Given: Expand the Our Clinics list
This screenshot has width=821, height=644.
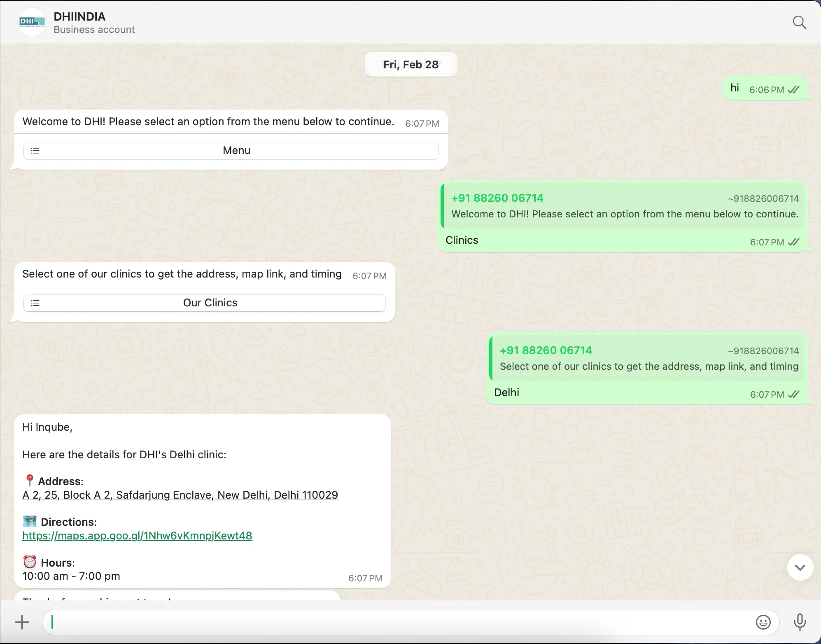Looking at the screenshot, I should coord(210,303).
